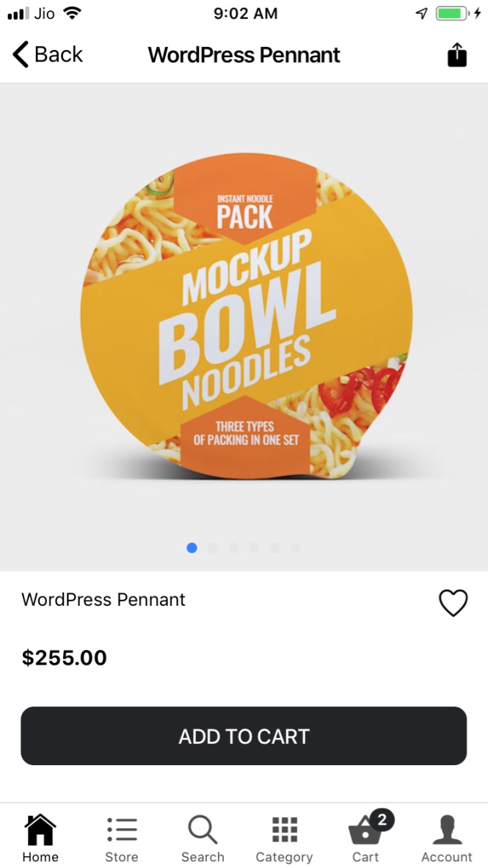Open the Store list tab
This screenshot has height=868, width=488.
(122, 839)
